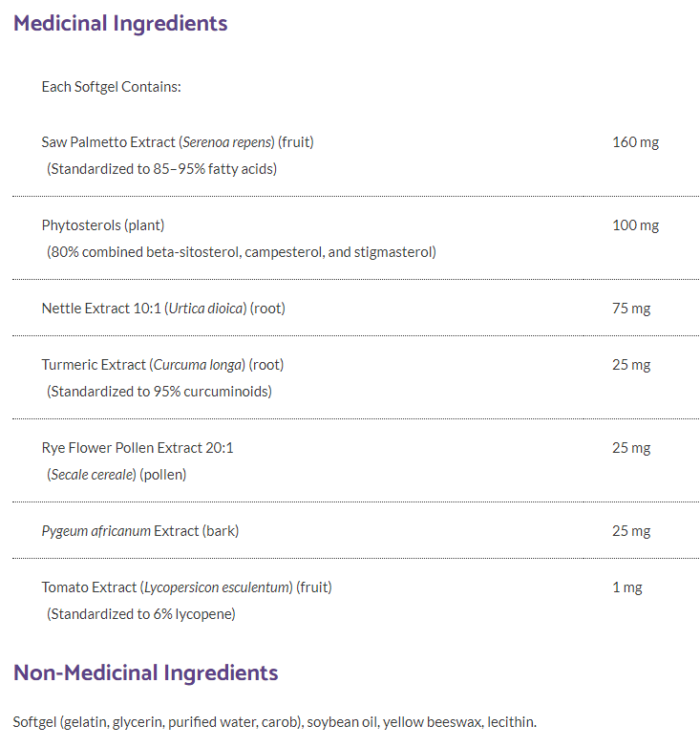Select the Saw Palmetto Extract ingredient name
This screenshot has width=700, height=747.
[178, 142]
